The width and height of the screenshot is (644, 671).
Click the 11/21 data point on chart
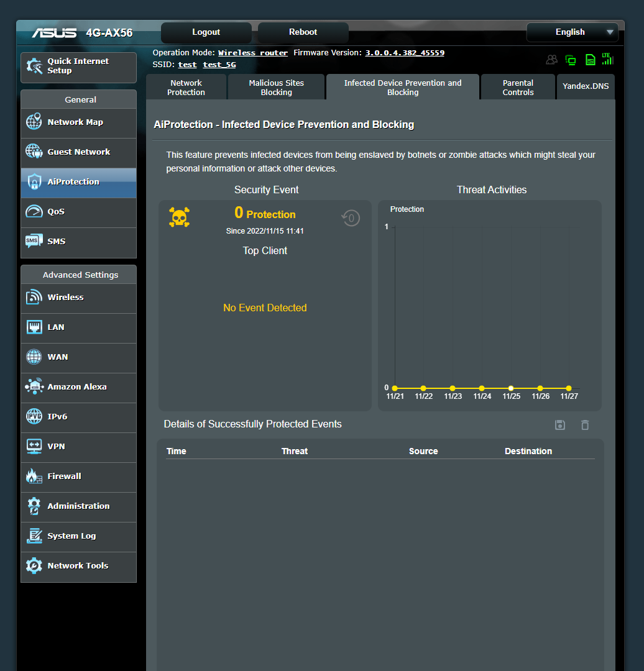[395, 388]
